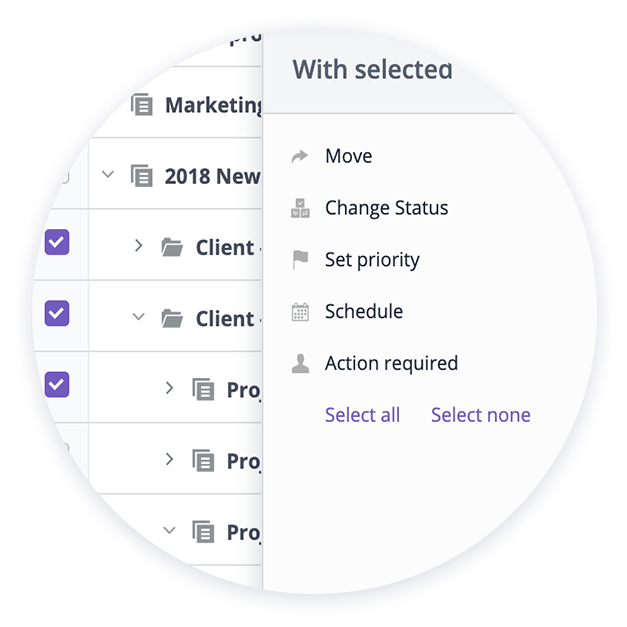Expand the first Client folder
This screenshot has height=627, width=627.
click(138, 246)
